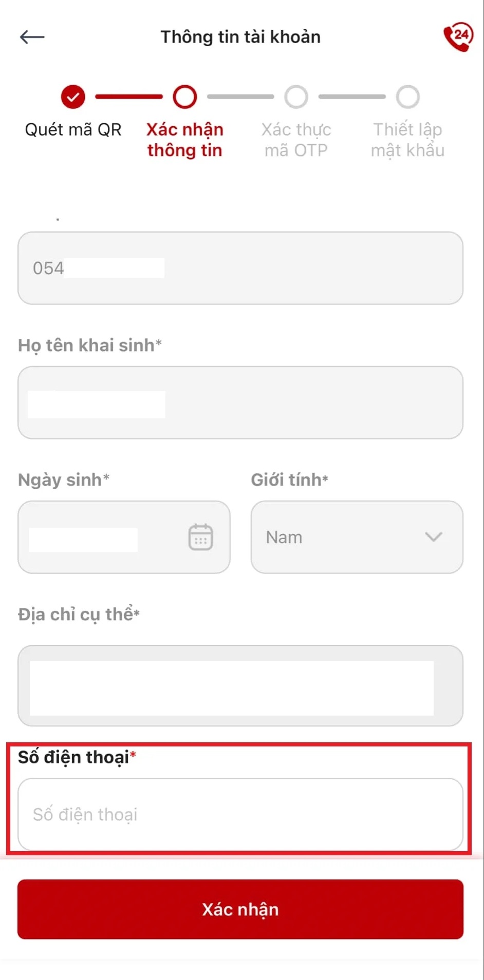The height and width of the screenshot is (980, 484).
Task: Click the Địa chỉ cụ thể field
Action: (240, 686)
